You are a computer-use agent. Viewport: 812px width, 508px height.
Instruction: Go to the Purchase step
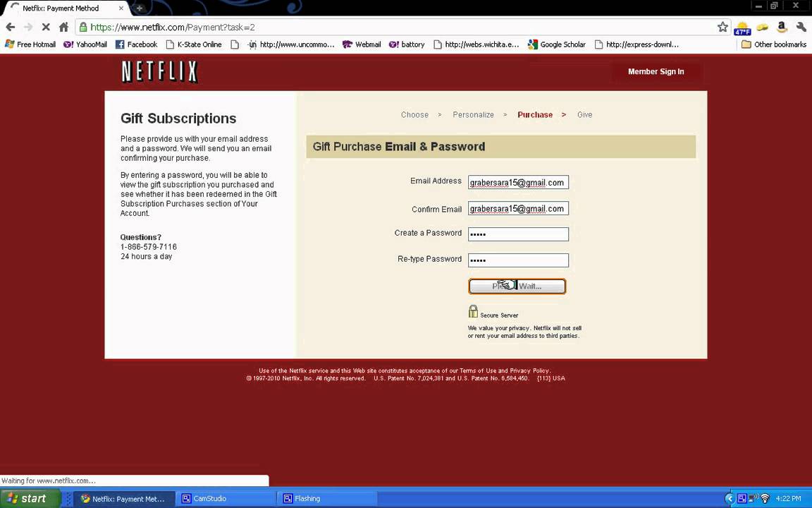click(x=535, y=114)
